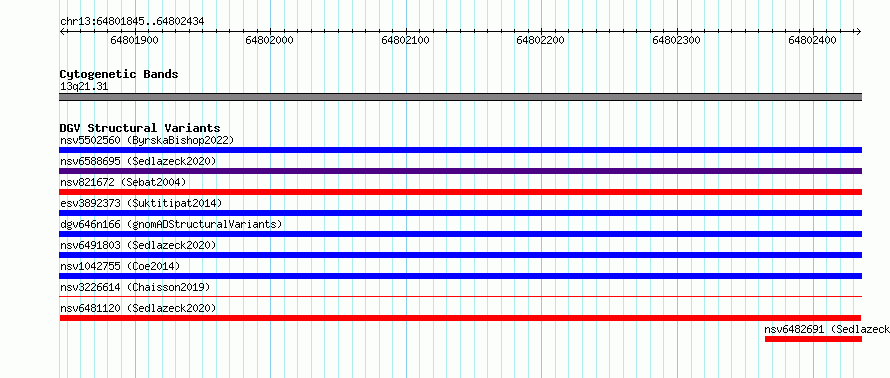
Task: Open the nsv1042755 (Coe2014) label
Action: pyautogui.click(x=120, y=266)
